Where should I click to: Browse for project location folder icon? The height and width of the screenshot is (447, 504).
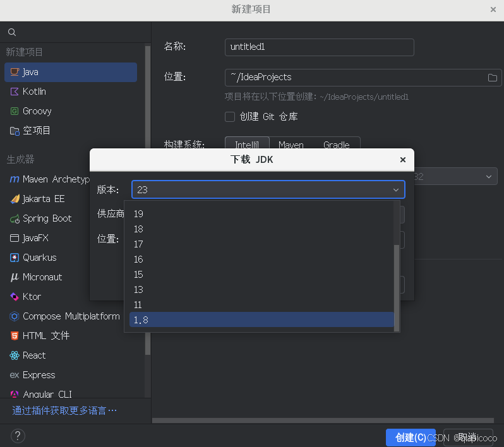tap(493, 78)
